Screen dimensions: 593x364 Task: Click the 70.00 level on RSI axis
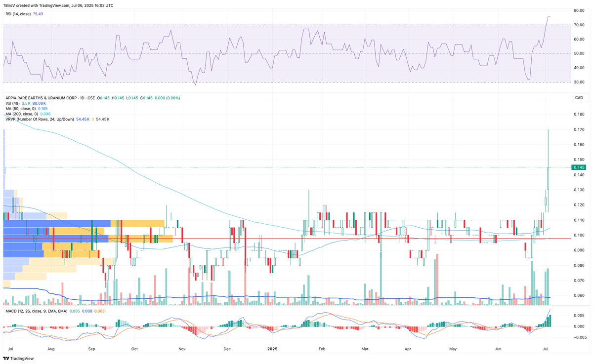tap(580, 25)
